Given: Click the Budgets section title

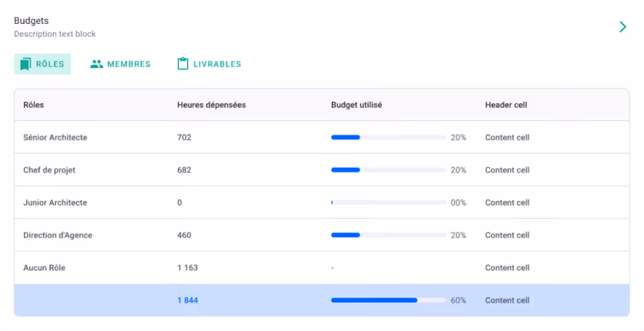Looking at the screenshot, I should [31, 20].
